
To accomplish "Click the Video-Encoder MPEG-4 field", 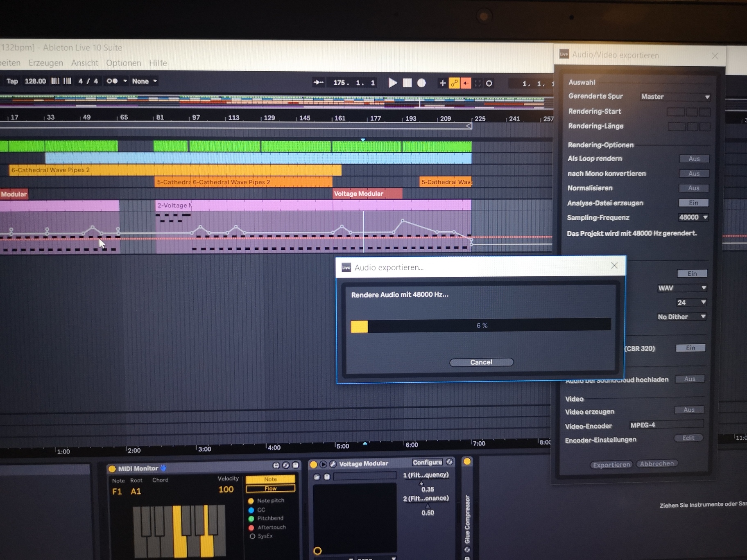I will tap(666, 425).
